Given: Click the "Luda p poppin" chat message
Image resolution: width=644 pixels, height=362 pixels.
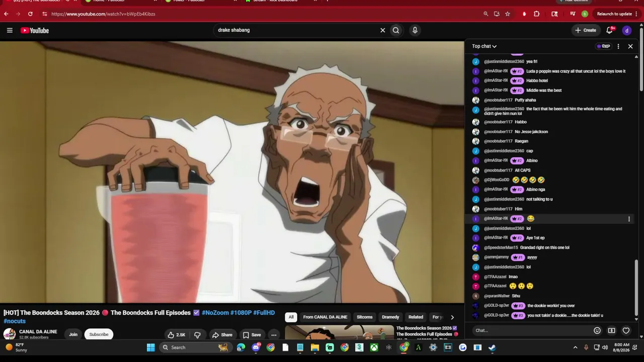Looking at the screenshot, I should click(576, 71).
